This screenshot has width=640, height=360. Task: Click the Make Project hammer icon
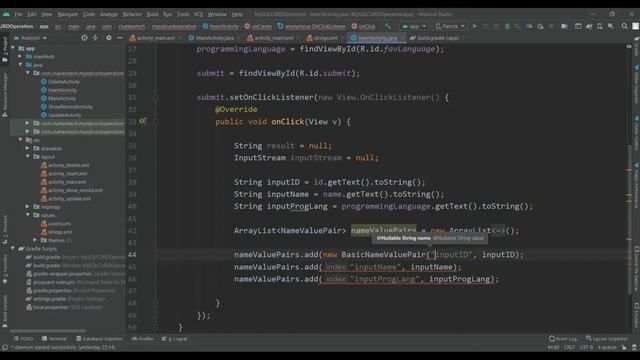pos(387,26)
